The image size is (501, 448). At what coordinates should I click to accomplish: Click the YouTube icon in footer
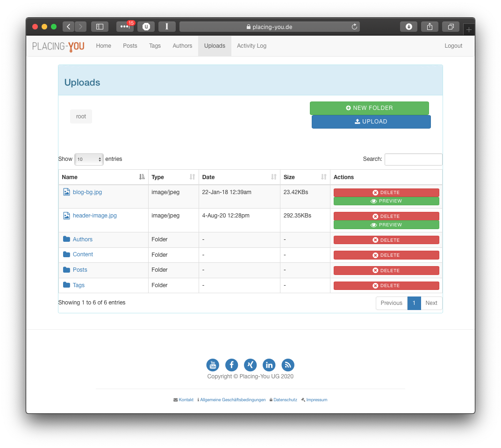point(213,365)
